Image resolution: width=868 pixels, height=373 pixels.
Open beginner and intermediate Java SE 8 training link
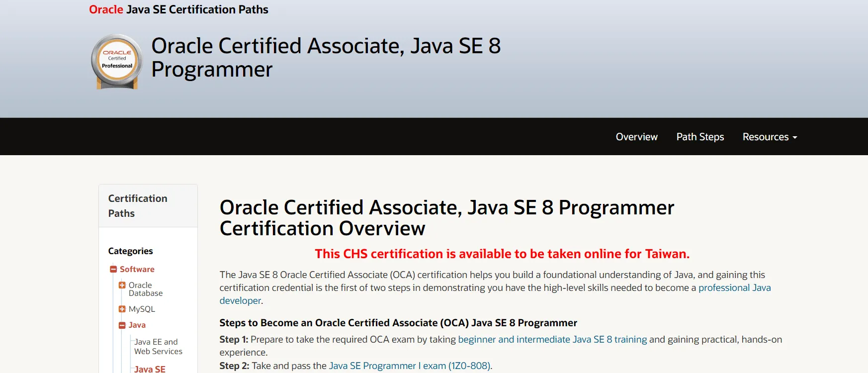point(552,339)
